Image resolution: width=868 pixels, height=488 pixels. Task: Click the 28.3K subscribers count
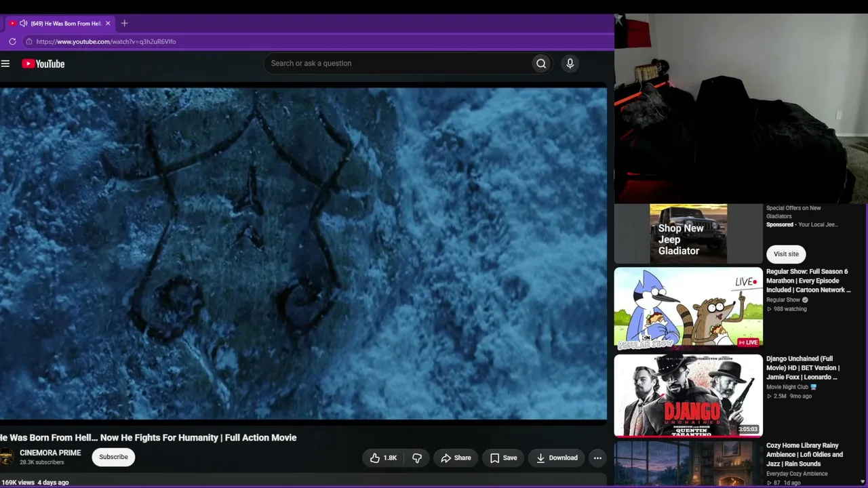pos(42,463)
